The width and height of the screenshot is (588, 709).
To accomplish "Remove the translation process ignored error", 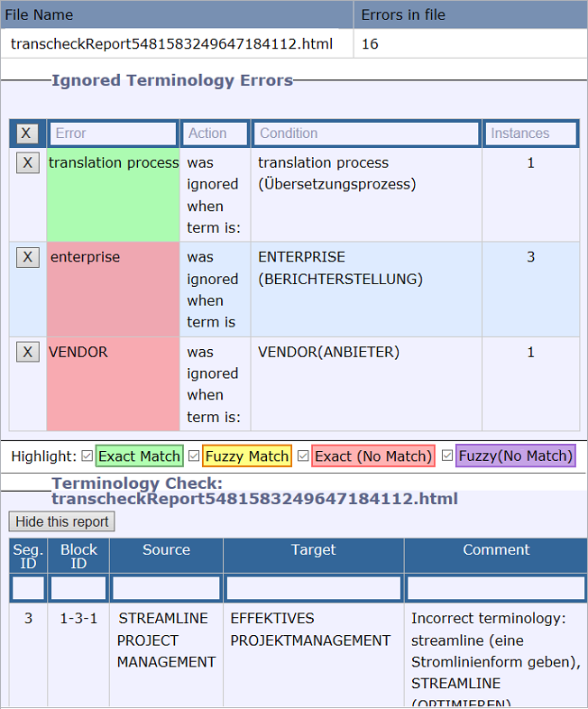I will tap(27, 162).
